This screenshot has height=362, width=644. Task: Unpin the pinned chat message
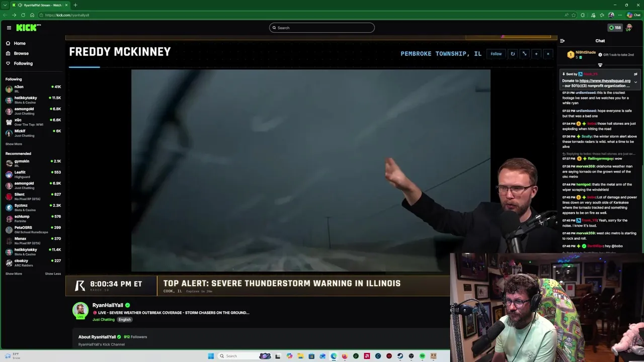tap(635, 74)
